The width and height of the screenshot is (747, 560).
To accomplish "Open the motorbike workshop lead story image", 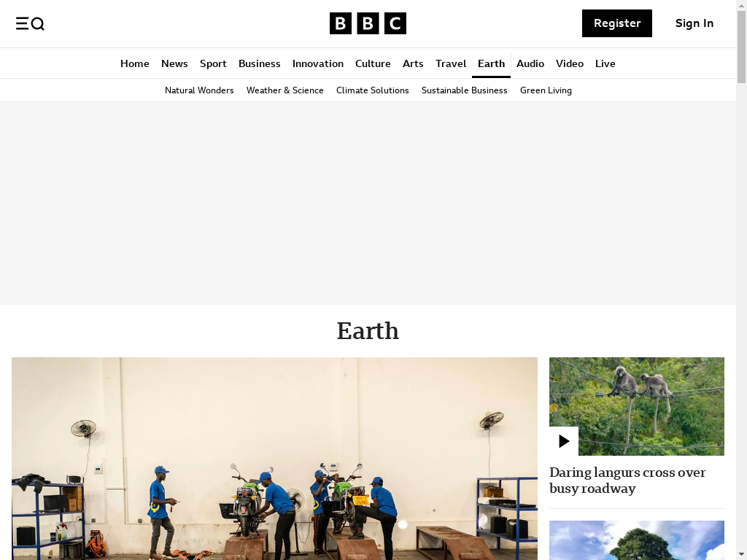I will tap(274, 459).
